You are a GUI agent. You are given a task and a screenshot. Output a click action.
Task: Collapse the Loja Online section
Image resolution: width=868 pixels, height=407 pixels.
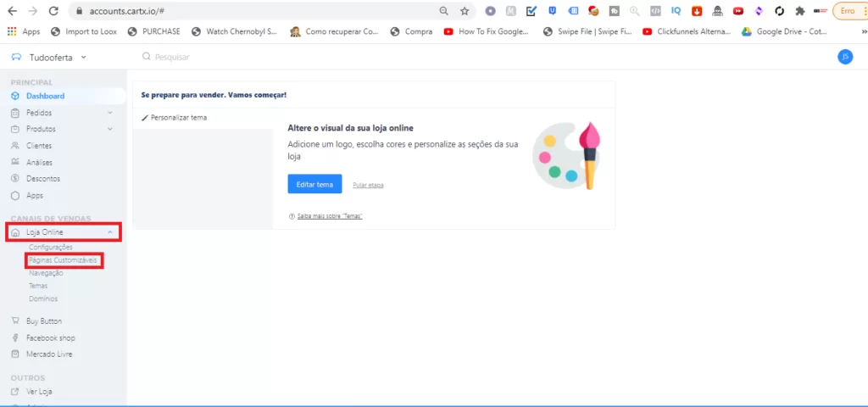coord(110,232)
